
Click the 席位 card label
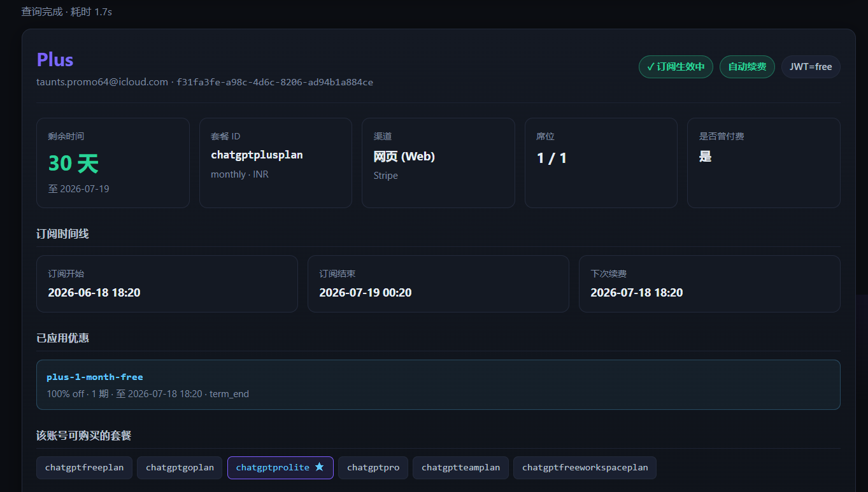point(545,136)
